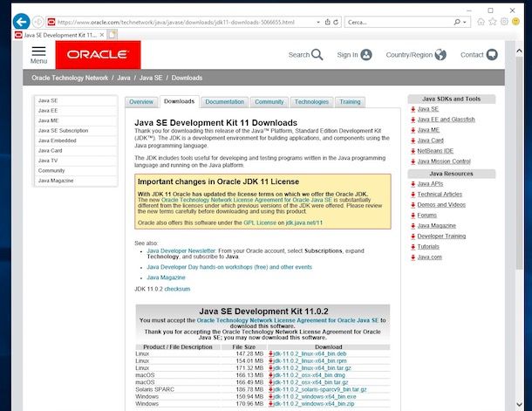Screen dimensions: 532x411
Task: Open favorites star icon
Action: click(492, 22)
